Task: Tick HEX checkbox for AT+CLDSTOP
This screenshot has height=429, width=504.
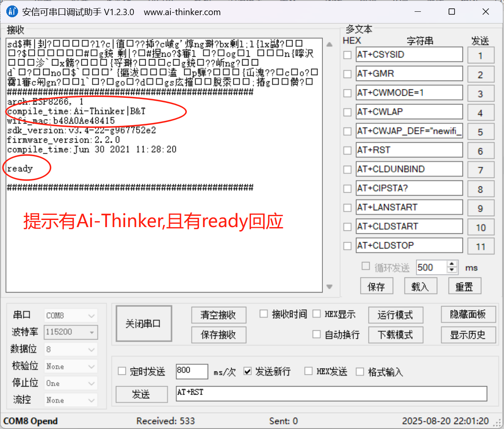Action: pos(347,246)
